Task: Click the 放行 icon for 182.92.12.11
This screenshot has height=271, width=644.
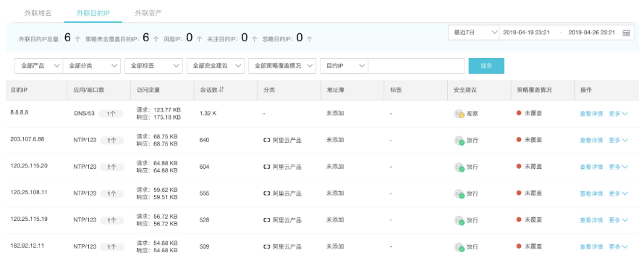Action: (x=459, y=248)
